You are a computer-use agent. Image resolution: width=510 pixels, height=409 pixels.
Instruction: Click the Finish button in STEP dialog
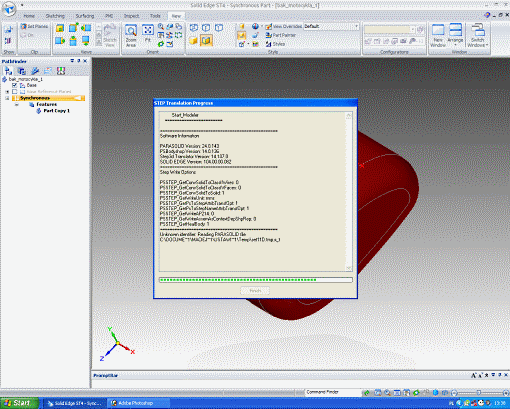coord(255,291)
